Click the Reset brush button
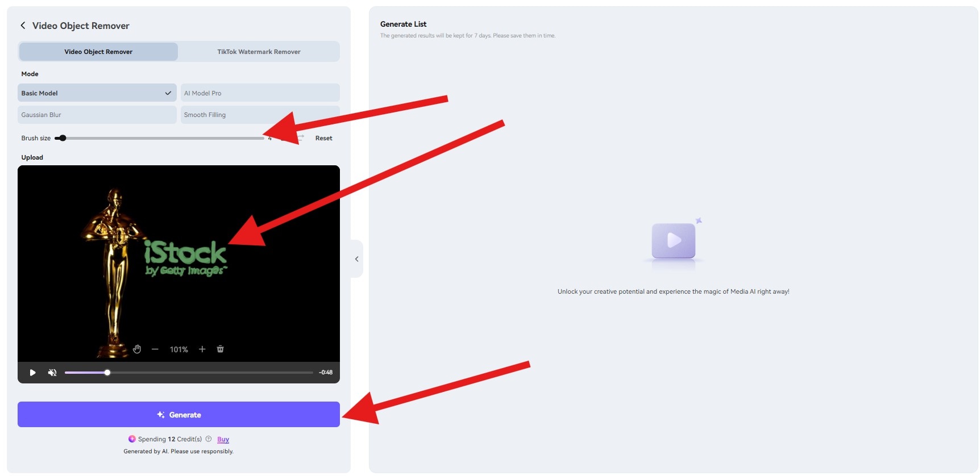Image resolution: width=980 pixels, height=476 pixels. [x=323, y=138]
